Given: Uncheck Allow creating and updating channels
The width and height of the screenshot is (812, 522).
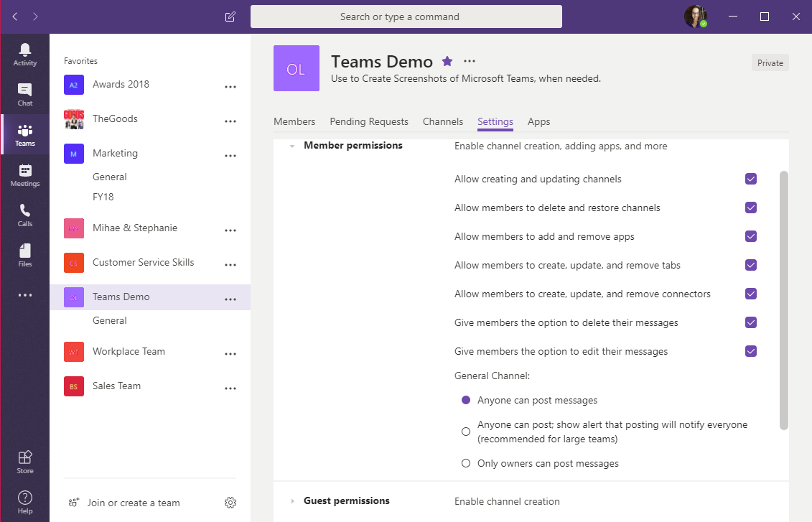Looking at the screenshot, I should pos(751,179).
